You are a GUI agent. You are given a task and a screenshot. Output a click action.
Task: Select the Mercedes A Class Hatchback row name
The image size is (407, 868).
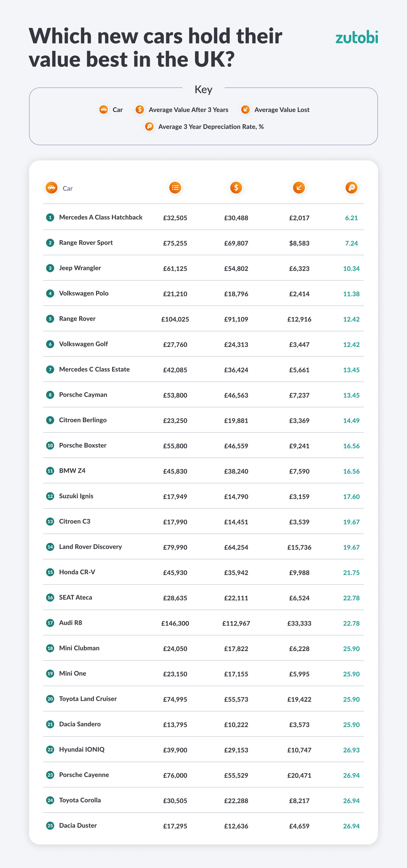pos(101,217)
